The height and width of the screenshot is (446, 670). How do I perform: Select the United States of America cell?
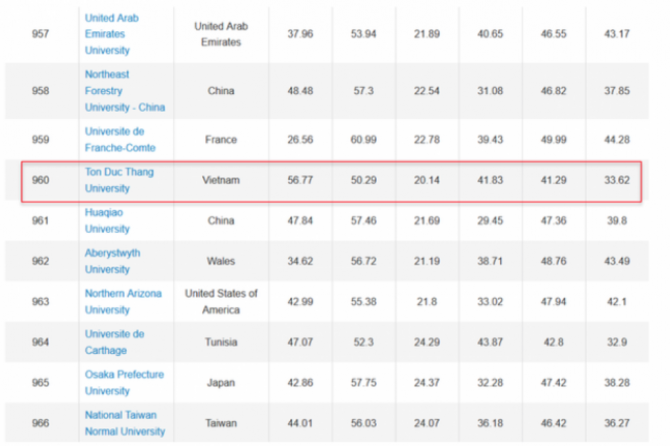tap(220, 301)
